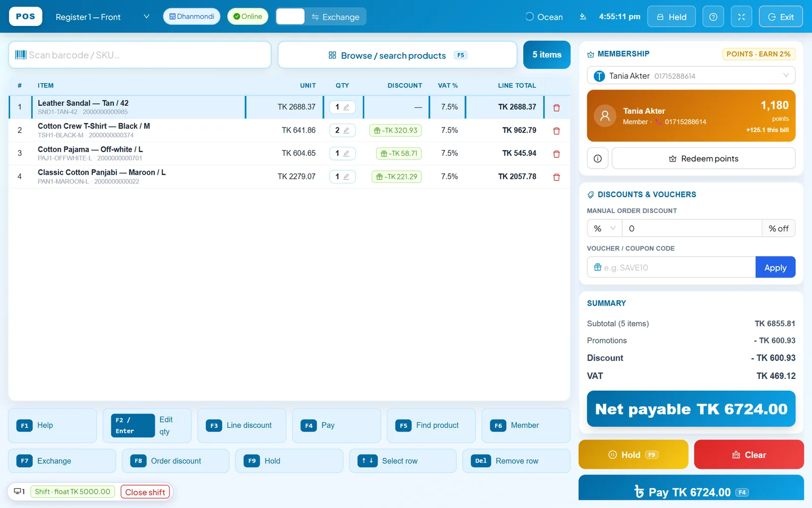The width and height of the screenshot is (812, 508).
Task: Click the Redeem points button
Action: [x=703, y=158]
